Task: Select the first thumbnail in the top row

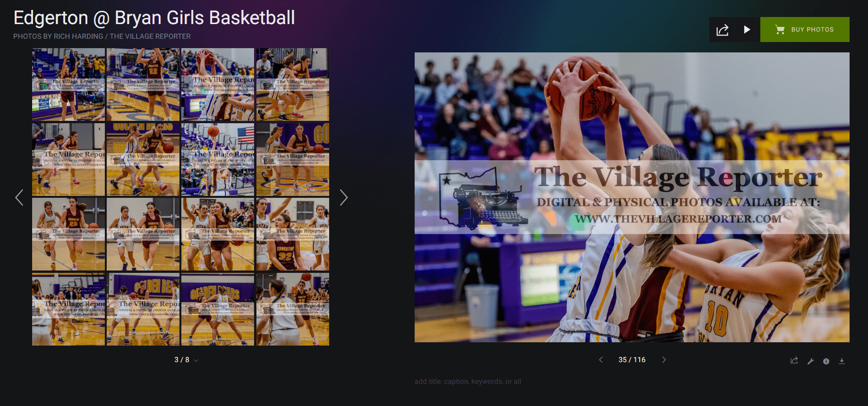Action: click(68, 85)
